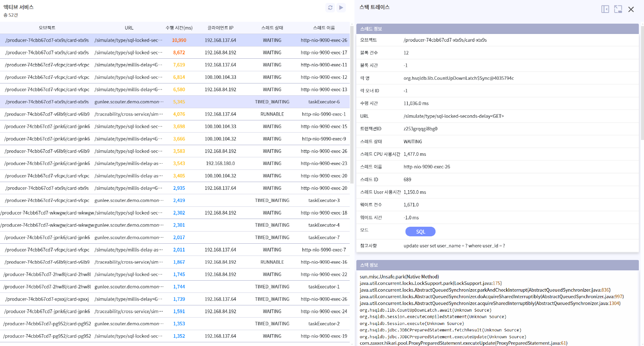Sort by 스레드 상태 column header
The height and width of the screenshot is (346, 644).
pyautogui.click(x=272, y=28)
